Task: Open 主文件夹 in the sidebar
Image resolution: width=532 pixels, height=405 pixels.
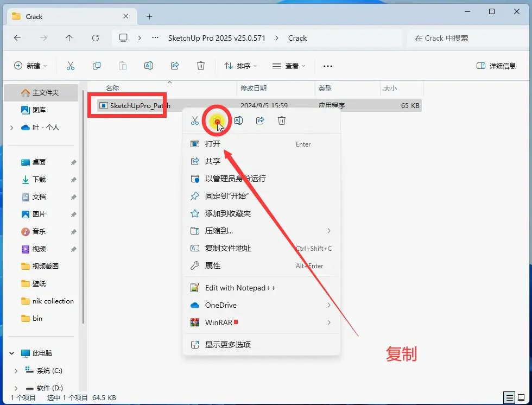Action: tap(41, 93)
